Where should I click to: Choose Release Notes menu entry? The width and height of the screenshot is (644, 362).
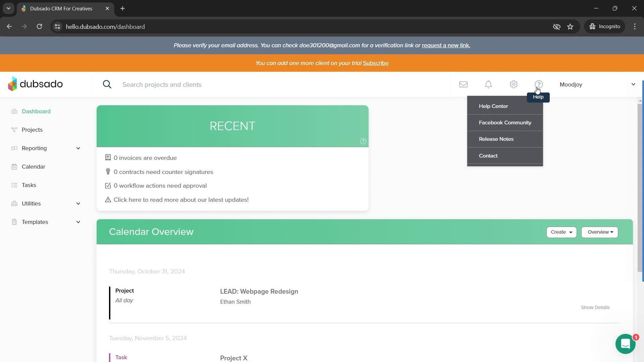[496, 139]
